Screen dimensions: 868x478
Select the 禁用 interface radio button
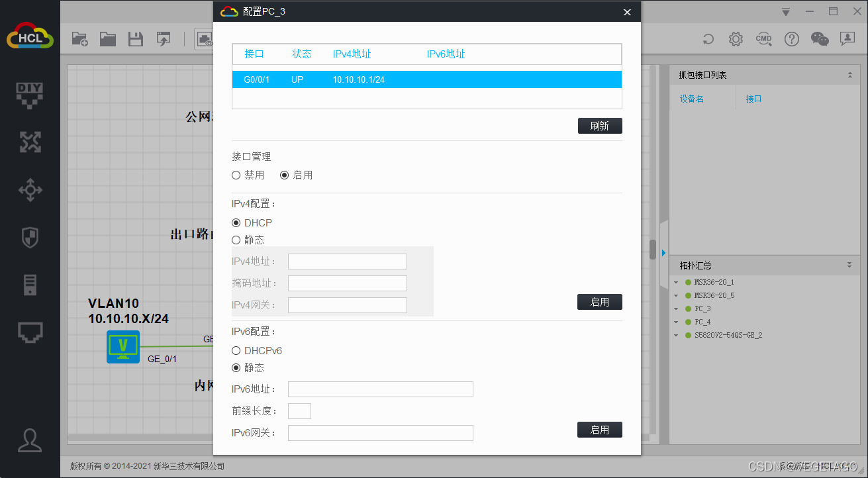click(236, 175)
